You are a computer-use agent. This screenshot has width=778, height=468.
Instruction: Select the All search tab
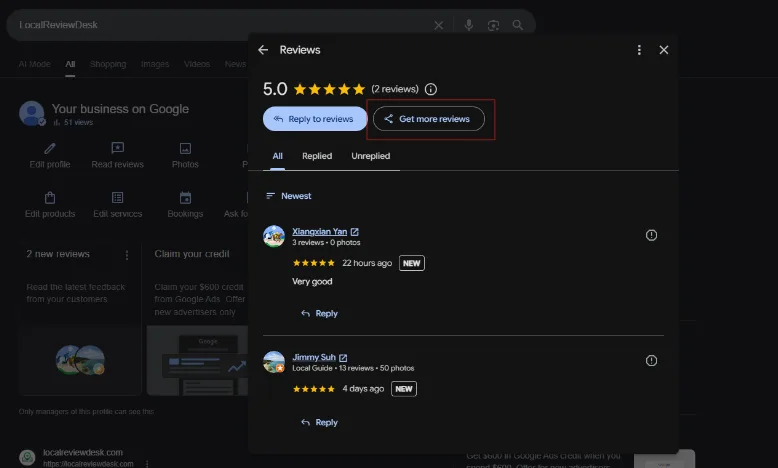click(70, 64)
